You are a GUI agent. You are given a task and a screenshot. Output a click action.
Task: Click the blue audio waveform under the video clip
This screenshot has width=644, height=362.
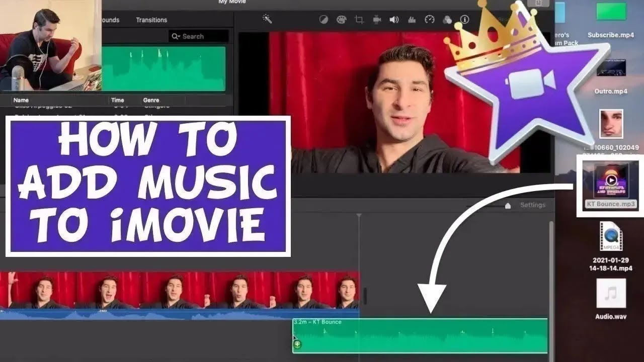click(180, 315)
